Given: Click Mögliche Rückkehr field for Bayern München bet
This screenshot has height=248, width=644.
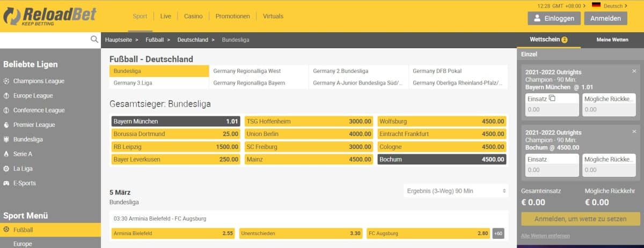Looking at the screenshot, I should [609, 109].
